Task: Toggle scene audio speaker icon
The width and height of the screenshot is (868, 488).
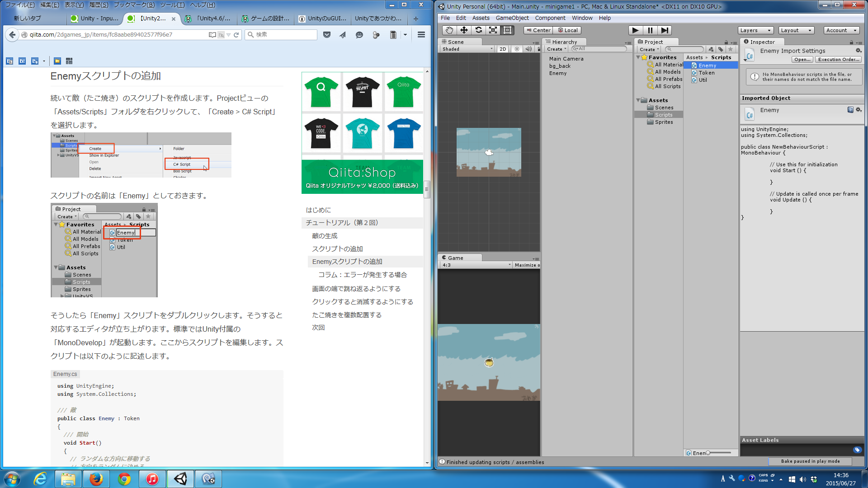Action: [x=528, y=49]
